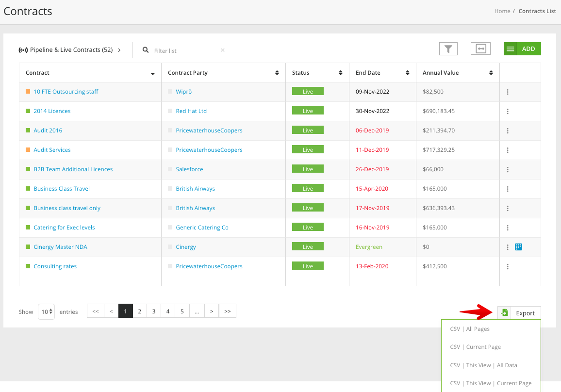Open the entries-per-page dropdown

pyautogui.click(x=46, y=311)
